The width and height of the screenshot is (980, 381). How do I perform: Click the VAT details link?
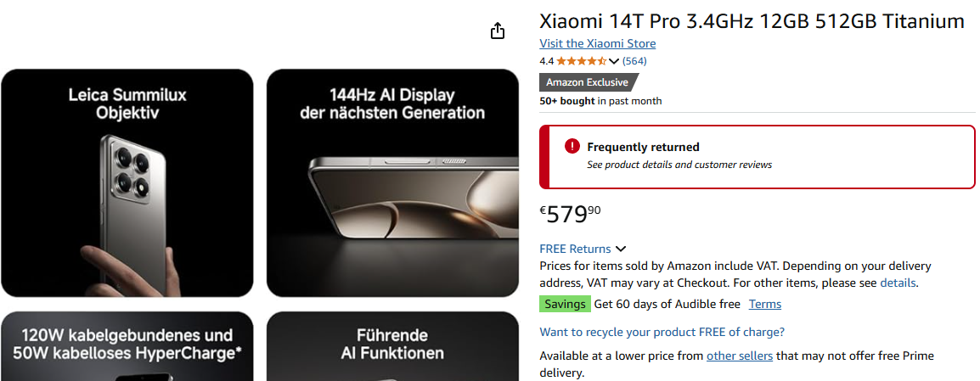898,283
